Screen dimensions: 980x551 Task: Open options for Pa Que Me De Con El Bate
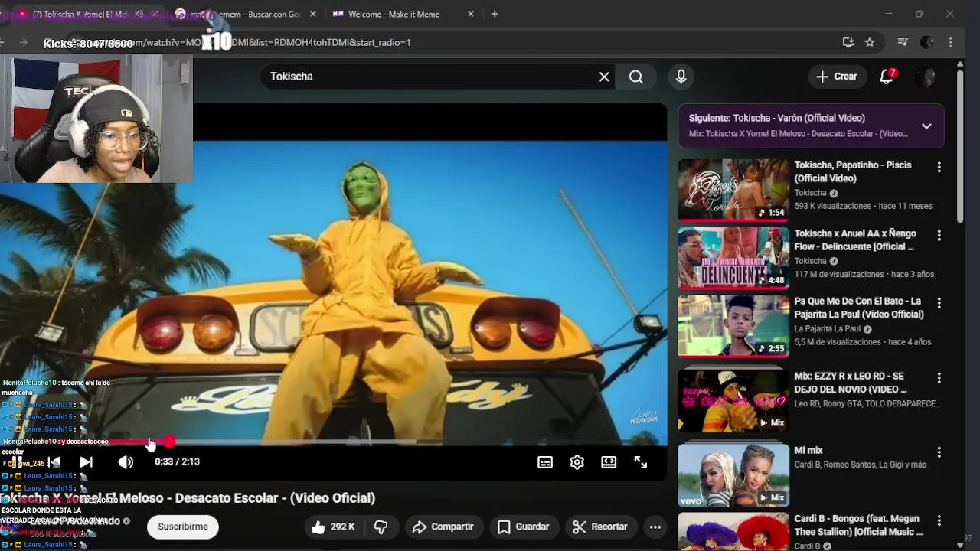939,303
